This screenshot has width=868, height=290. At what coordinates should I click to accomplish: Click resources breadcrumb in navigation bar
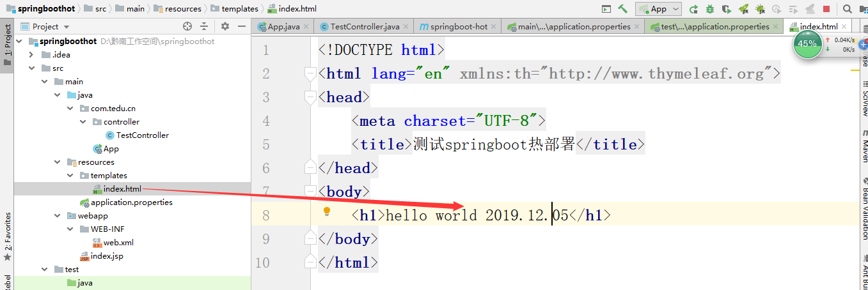[177, 8]
